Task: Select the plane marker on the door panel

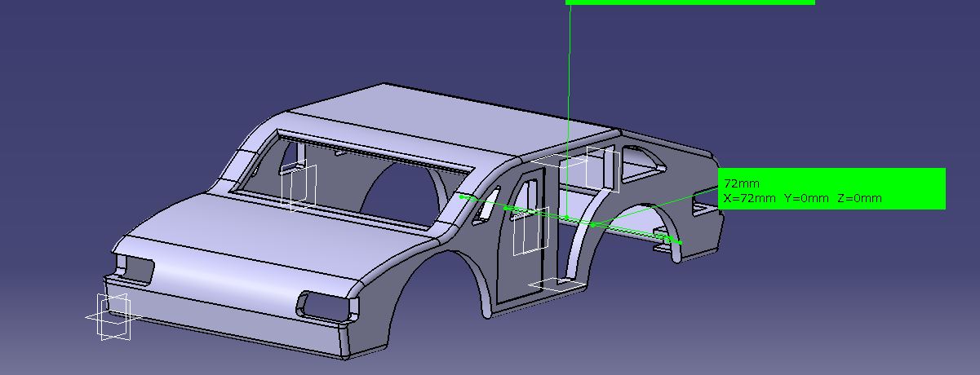Action: [530, 231]
